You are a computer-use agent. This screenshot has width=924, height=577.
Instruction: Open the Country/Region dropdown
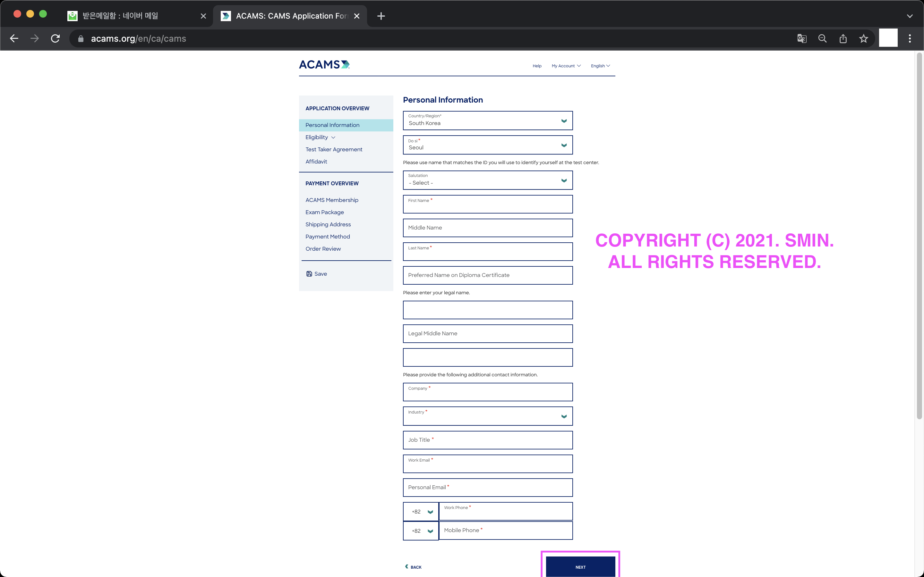[488, 121]
